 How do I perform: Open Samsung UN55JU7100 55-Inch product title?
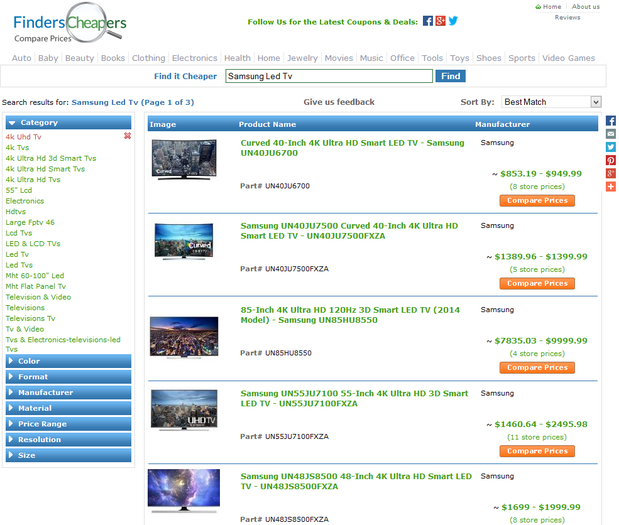(354, 398)
